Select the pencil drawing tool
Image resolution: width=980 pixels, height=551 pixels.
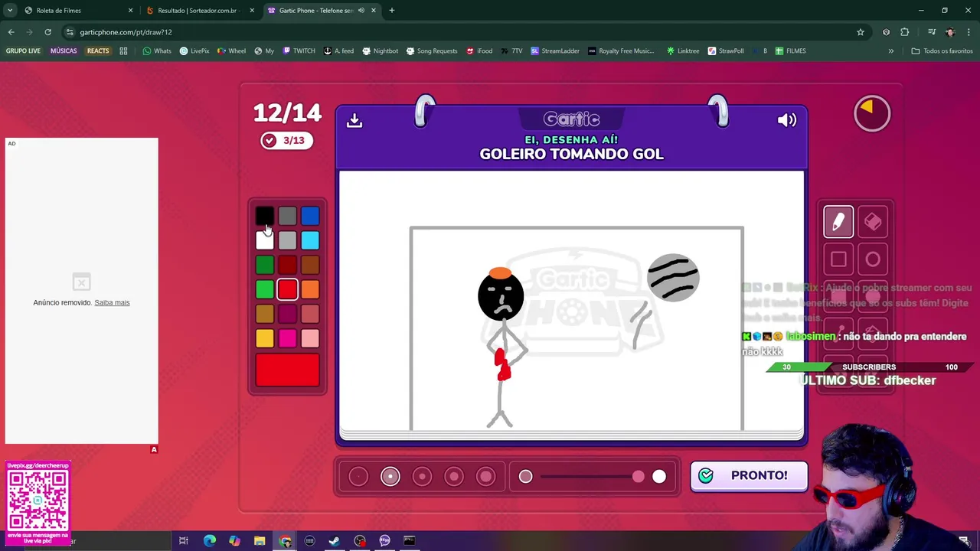pos(838,222)
